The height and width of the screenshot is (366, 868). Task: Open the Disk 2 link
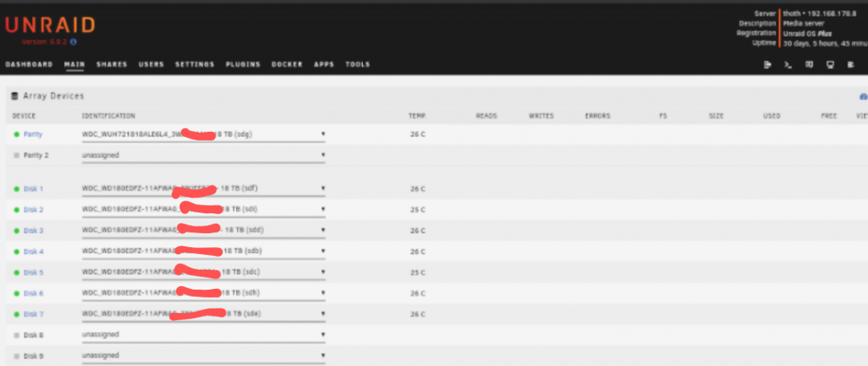[x=33, y=210]
